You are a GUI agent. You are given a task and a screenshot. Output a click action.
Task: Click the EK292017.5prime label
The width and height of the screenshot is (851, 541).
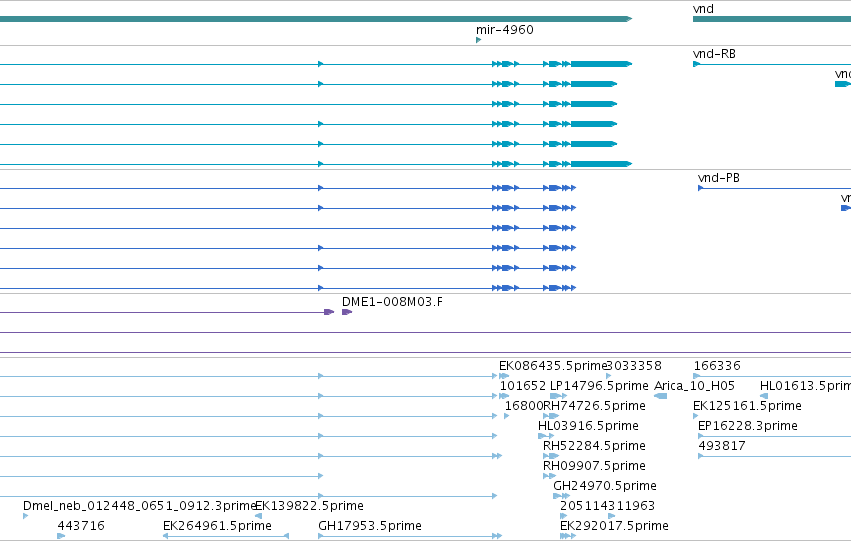[614, 526]
